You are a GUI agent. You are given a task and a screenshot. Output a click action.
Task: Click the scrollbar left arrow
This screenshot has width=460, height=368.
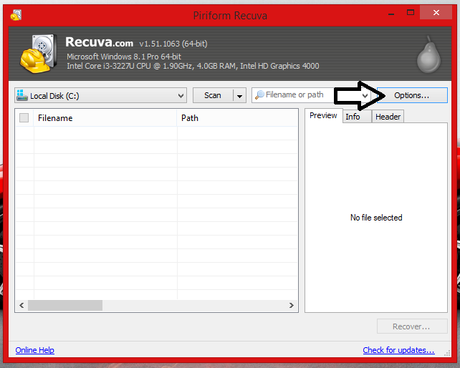pyautogui.click(x=22, y=305)
